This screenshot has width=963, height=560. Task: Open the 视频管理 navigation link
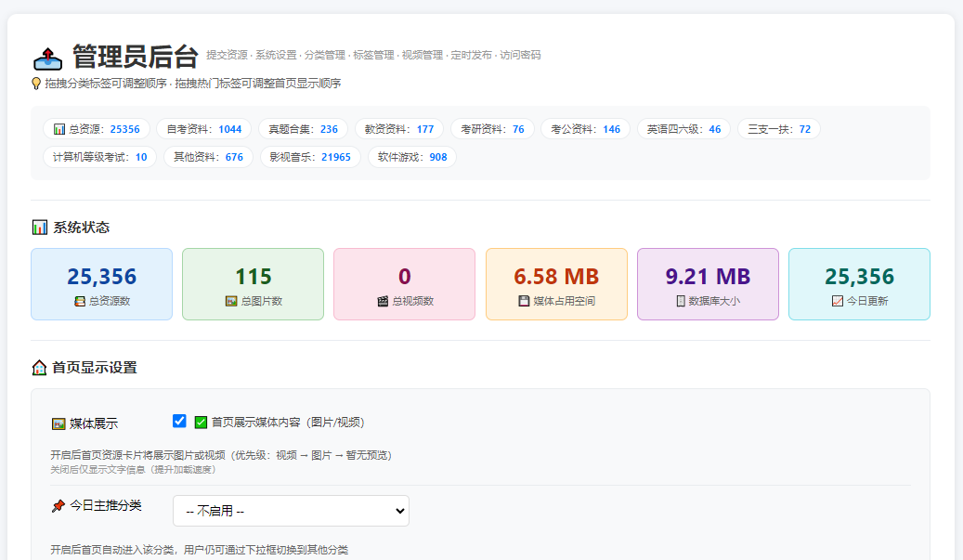(423, 56)
